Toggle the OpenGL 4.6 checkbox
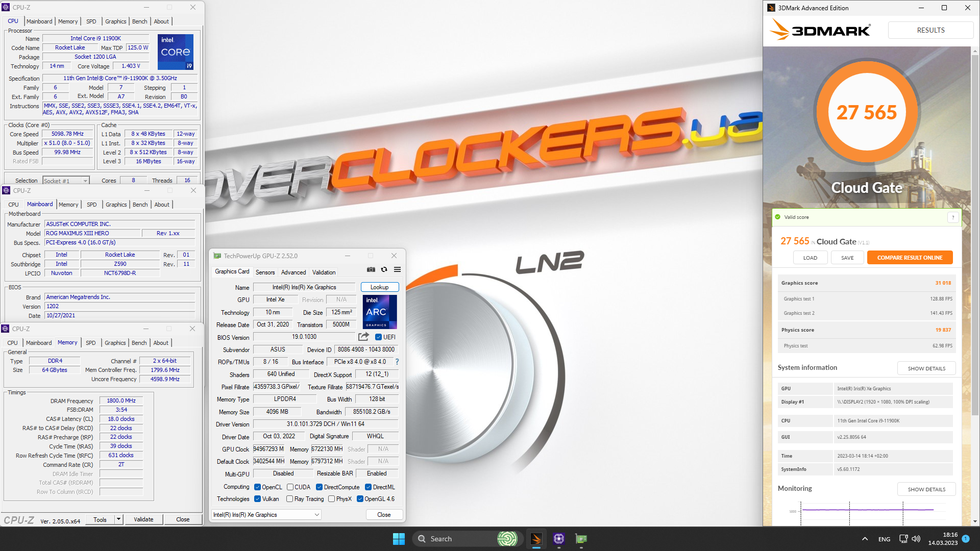This screenshot has width=980, height=551. click(x=360, y=499)
